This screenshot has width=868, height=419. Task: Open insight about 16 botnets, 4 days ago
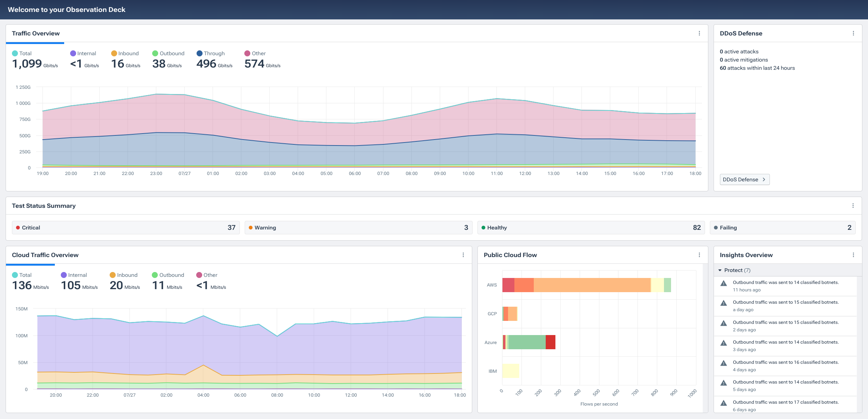pos(785,366)
